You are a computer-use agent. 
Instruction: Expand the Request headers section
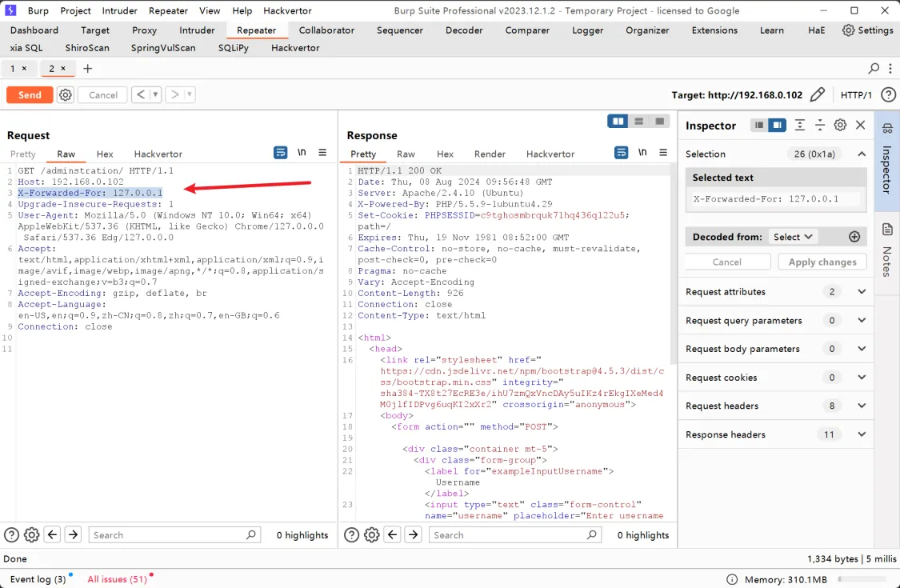(x=862, y=406)
